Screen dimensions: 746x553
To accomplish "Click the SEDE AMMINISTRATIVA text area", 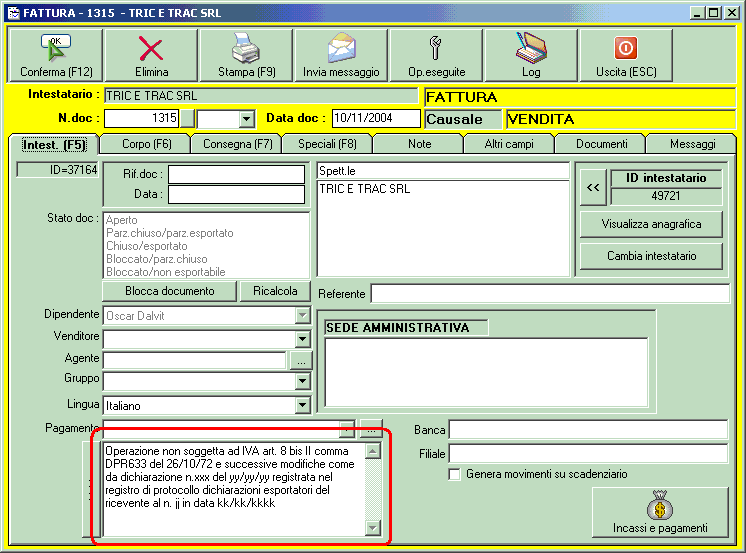I will tap(486, 373).
